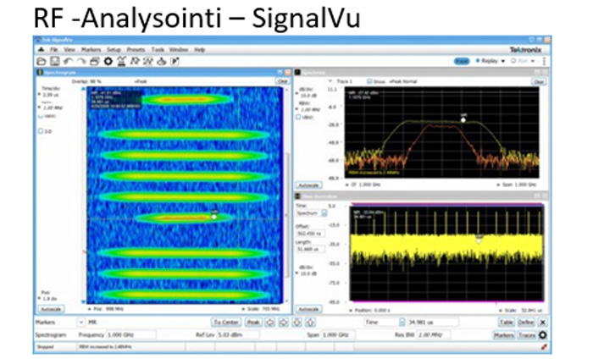Viewport: 593px width, 364px height.
Task: Open the marker MR selection dropdown
Action: click(83, 323)
